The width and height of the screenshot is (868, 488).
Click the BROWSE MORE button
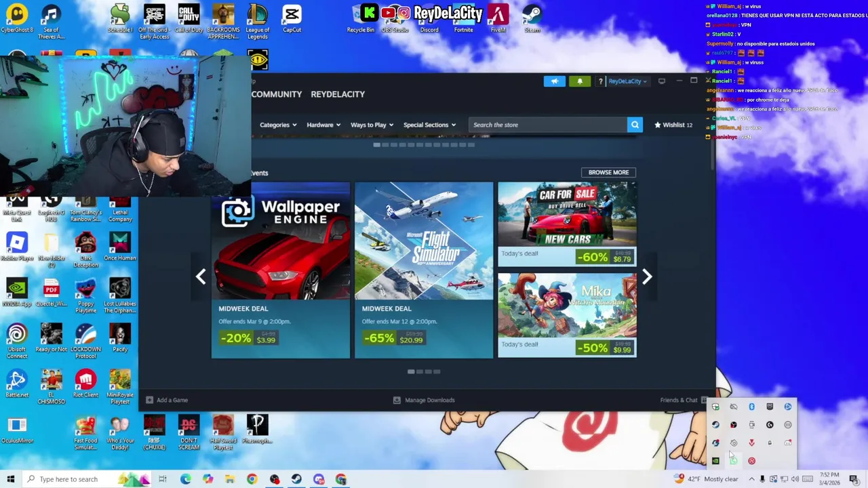tap(608, 172)
